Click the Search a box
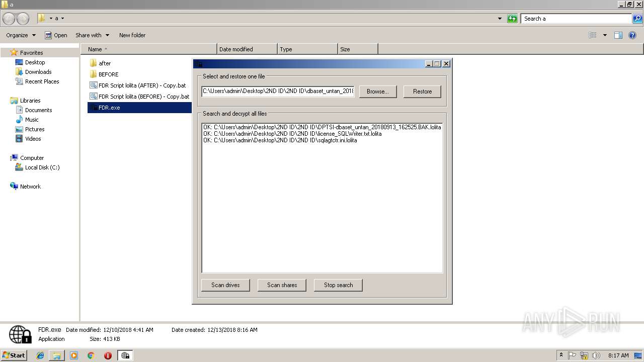This screenshot has height=362, width=644. [577, 19]
